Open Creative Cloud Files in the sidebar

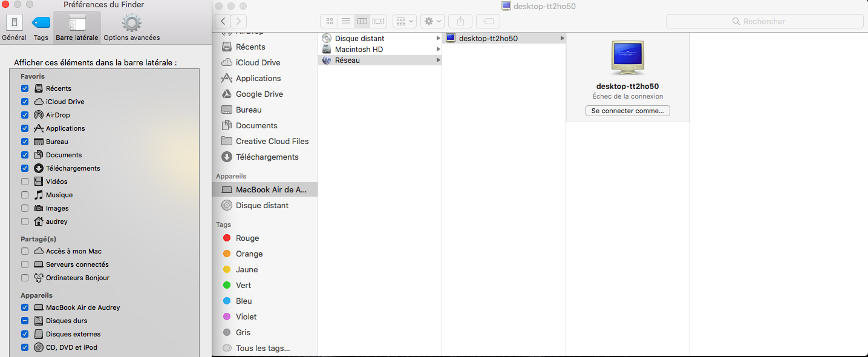tap(264, 141)
